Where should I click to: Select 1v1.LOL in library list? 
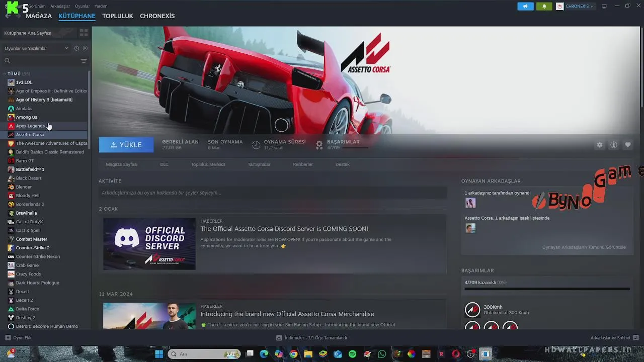(x=24, y=82)
